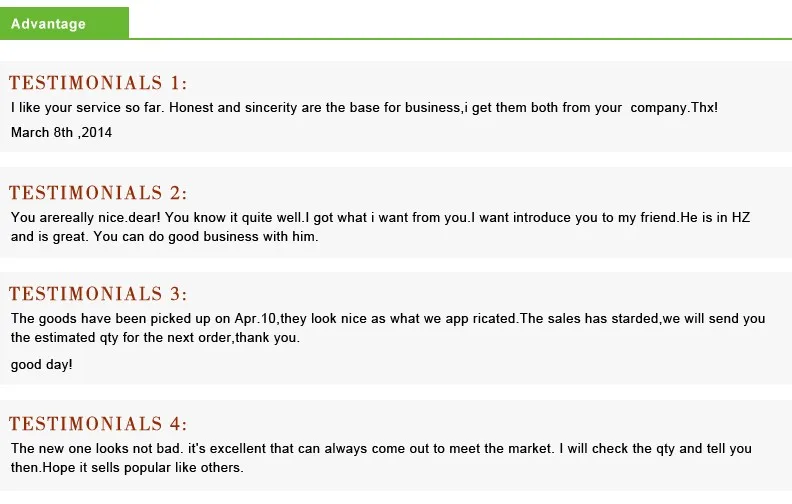Click the TESTIMONIALS 3 heading
Image resolution: width=792 pixels, height=504 pixels.
coord(98,294)
